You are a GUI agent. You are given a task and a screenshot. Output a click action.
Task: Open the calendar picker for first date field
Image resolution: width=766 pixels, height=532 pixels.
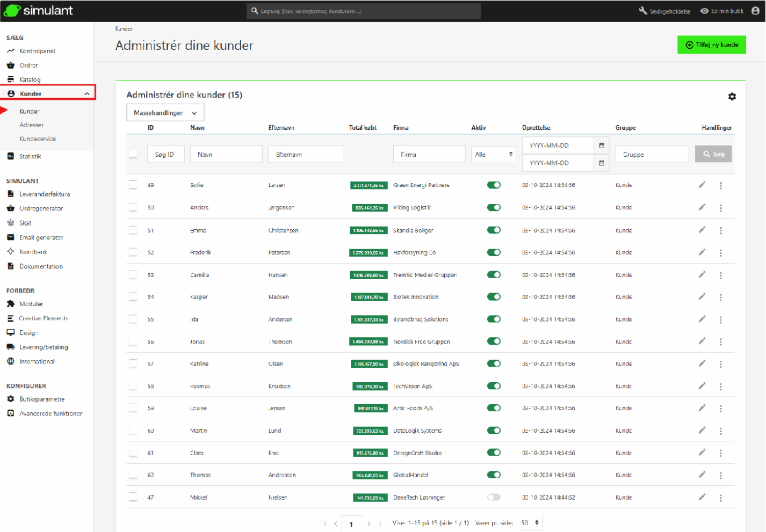pyautogui.click(x=601, y=145)
